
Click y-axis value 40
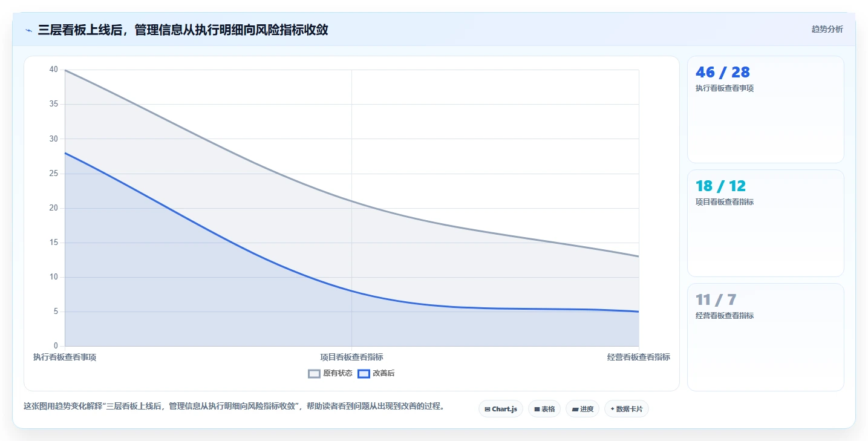click(54, 70)
